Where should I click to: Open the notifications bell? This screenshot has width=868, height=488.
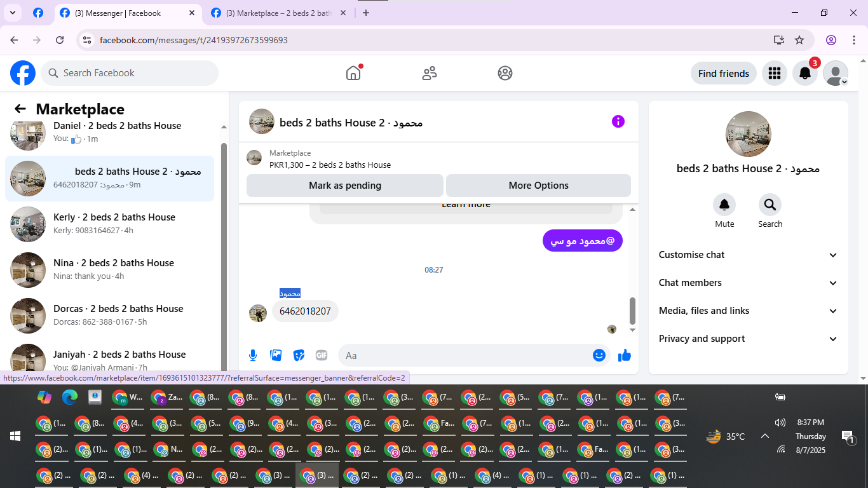pos(805,74)
